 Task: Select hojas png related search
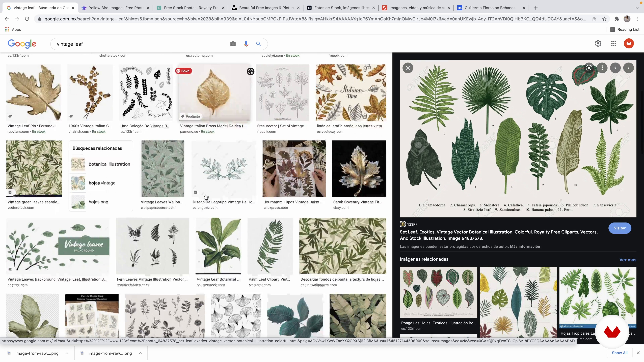101,202
